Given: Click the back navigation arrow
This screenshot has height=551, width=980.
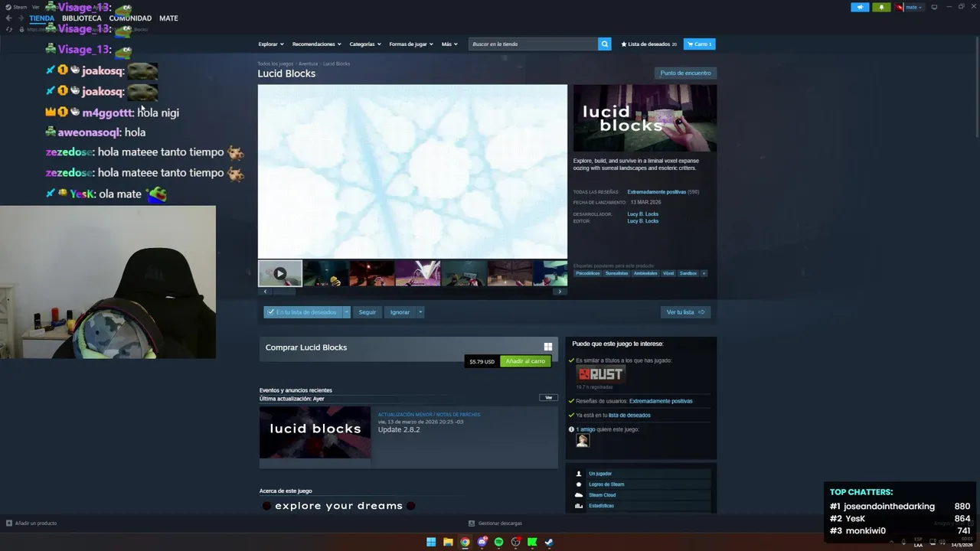Looking at the screenshot, I should [x=9, y=18].
